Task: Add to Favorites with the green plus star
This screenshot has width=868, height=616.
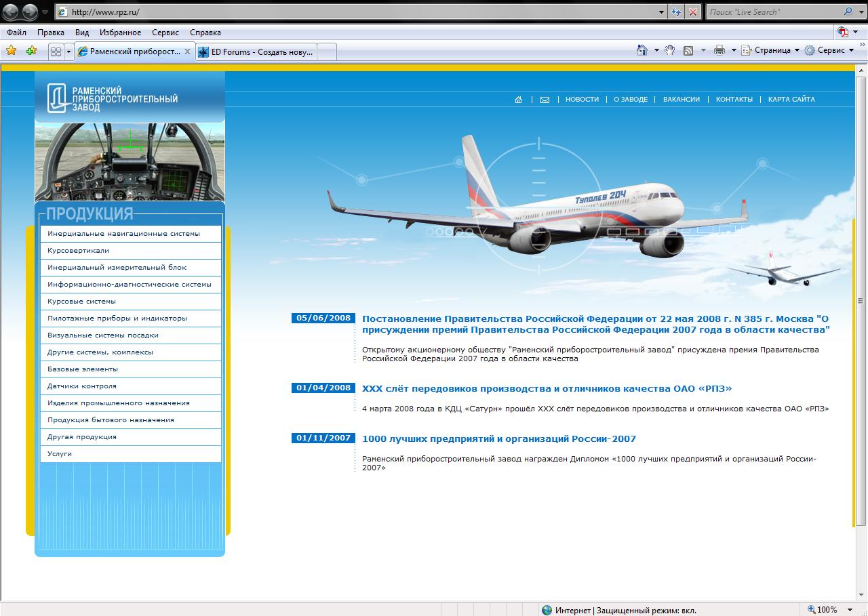Action: click(31, 51)
